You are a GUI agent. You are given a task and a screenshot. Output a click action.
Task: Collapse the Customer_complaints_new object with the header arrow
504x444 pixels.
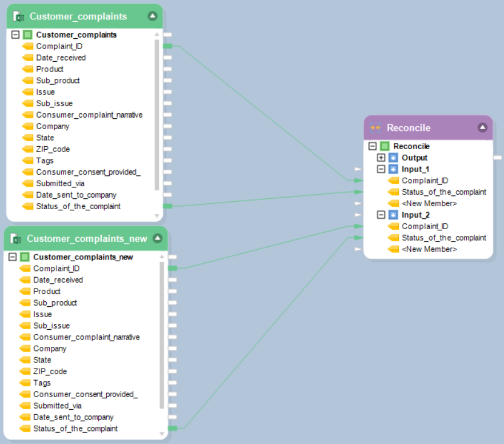pos(157,238)
